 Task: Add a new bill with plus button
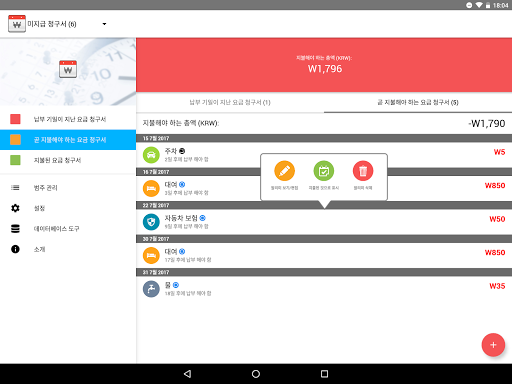[493, 345]
